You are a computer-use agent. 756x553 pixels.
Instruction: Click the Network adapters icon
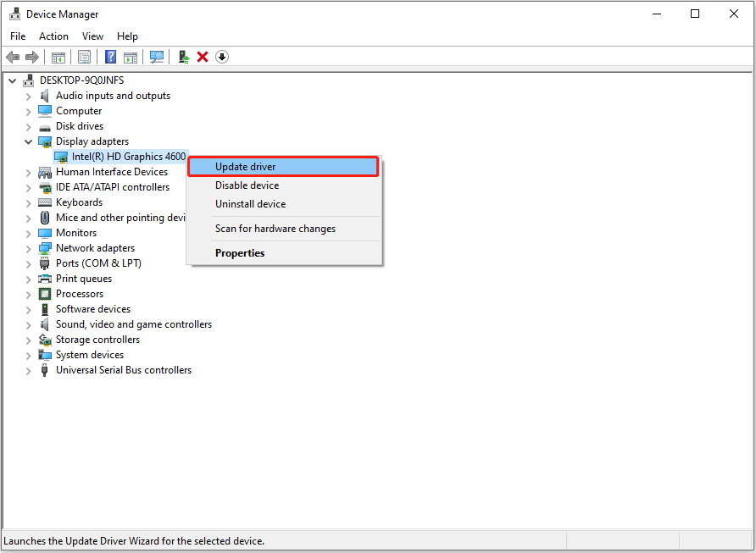click(45, 249)
